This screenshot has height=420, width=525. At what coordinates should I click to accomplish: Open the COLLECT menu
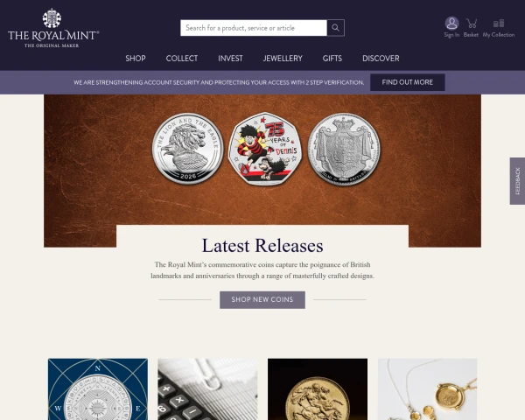coord(182,59)
